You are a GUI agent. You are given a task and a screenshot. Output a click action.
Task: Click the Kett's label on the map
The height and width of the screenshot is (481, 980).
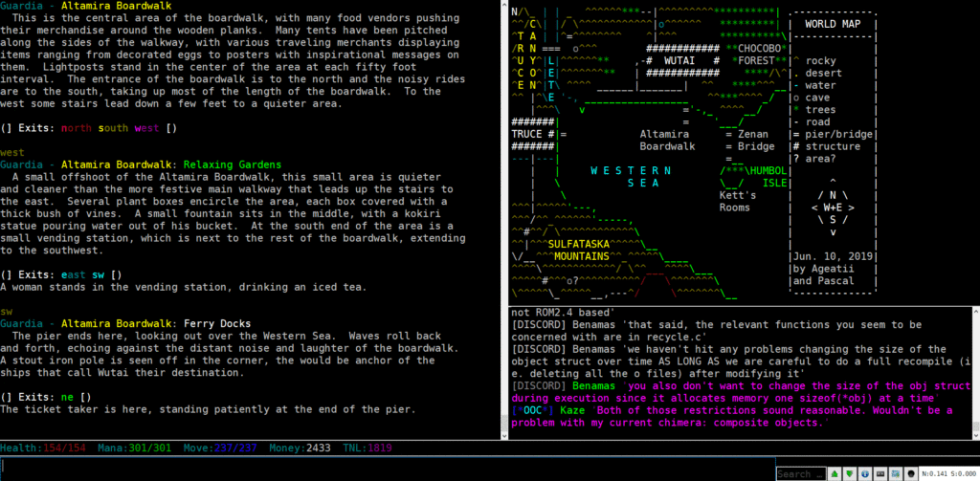[x=738, y=195]
